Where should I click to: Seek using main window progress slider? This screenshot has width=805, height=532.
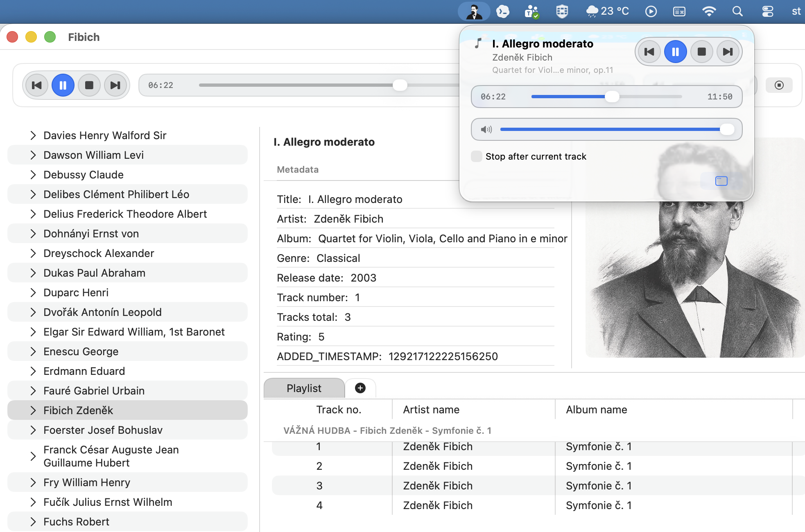tap(400, 85)
